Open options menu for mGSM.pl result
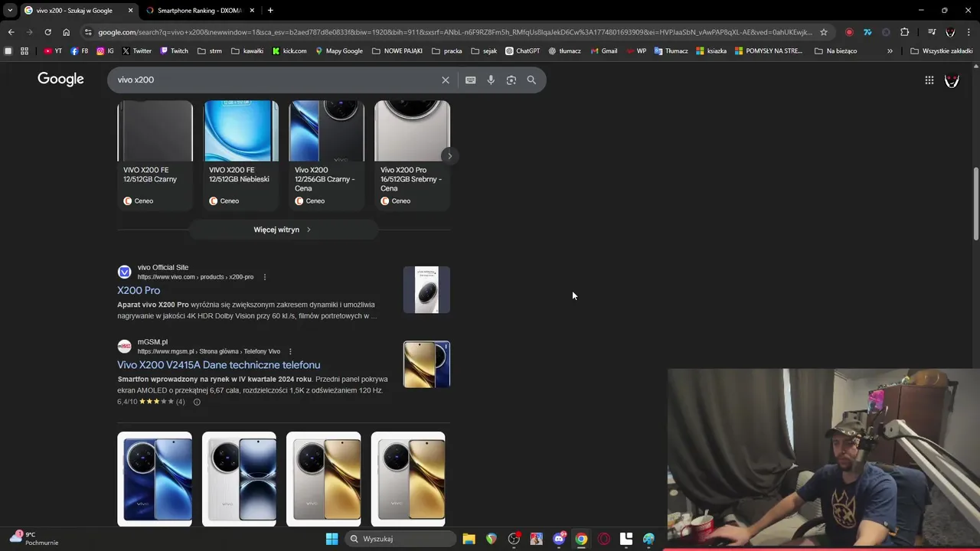 [290, 351]
